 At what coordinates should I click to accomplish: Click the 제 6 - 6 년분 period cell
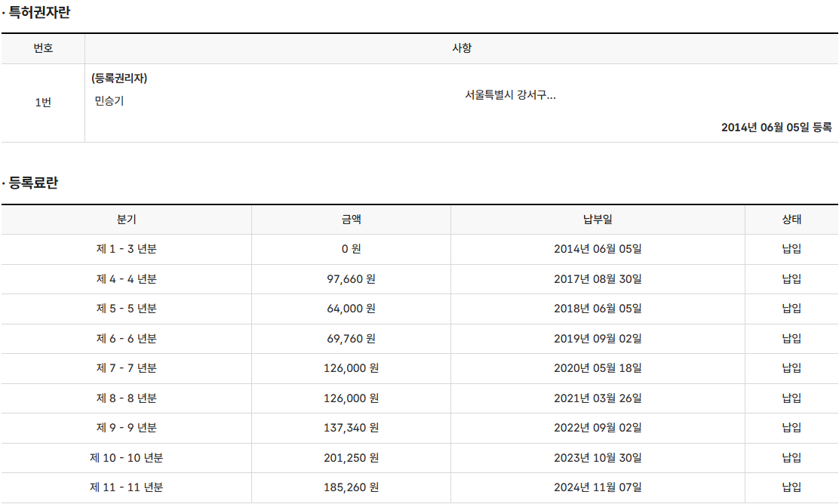(126, 339)
